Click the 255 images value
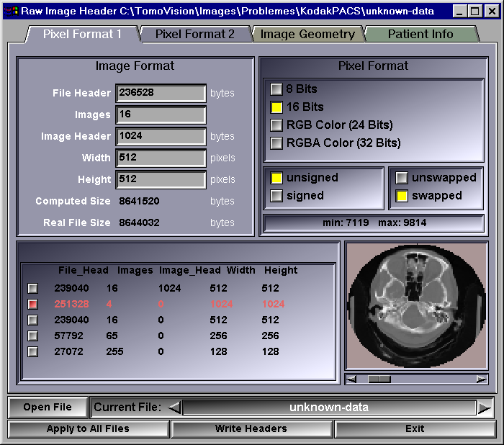Viewport: 504px width, 445px height. pos(114,352)
